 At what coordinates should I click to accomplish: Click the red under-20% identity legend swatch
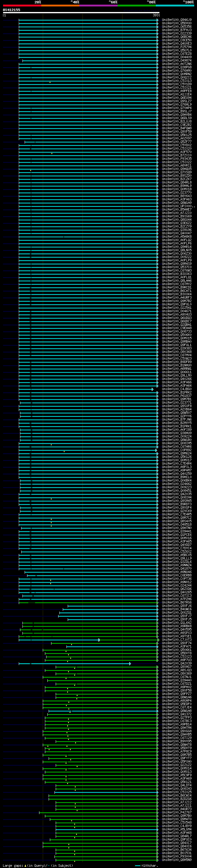pos(22,6)
